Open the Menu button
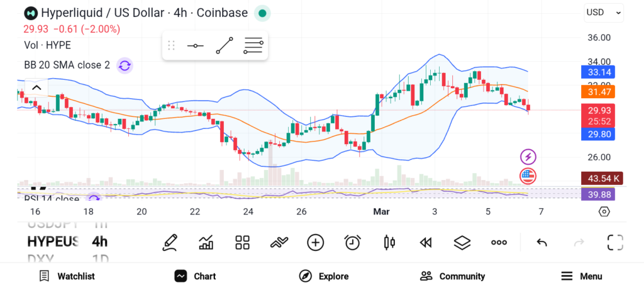The width and height of the screenshot is (644, 290). [x=582, y=276]
